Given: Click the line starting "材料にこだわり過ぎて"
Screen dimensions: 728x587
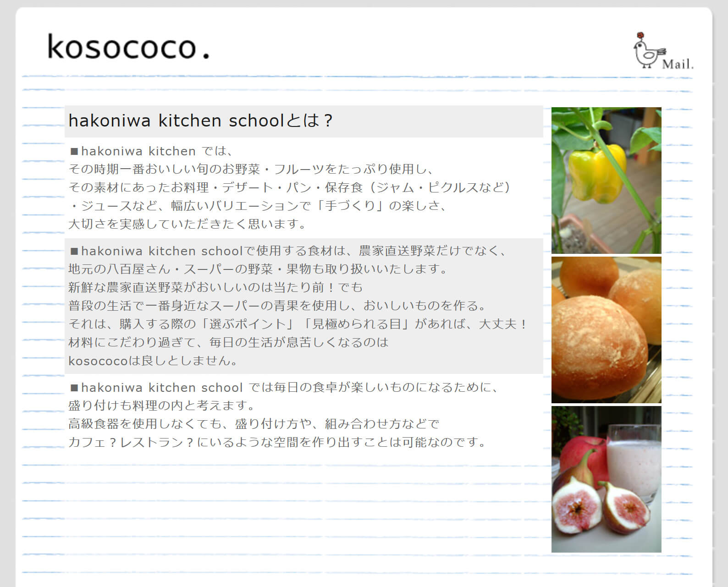Looking at the screenshot, I should (229, 342).
